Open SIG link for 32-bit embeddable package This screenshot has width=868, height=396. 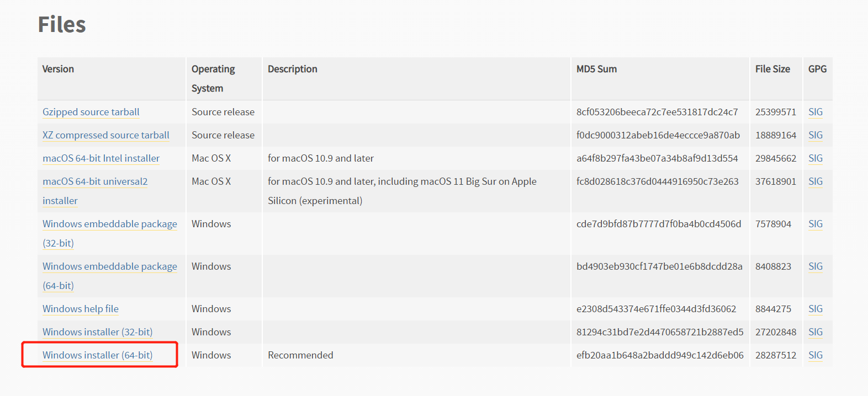tap(816, 224)
